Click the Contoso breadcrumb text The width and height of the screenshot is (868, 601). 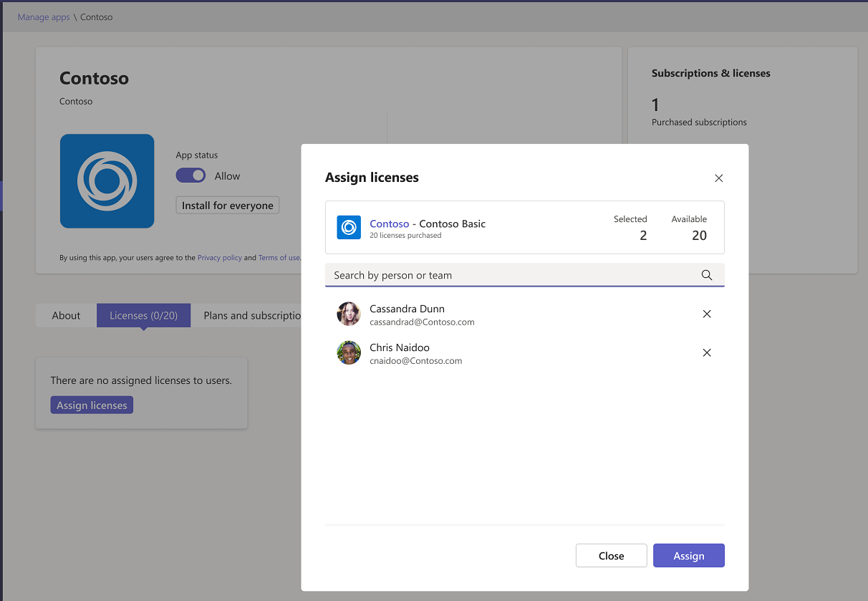pyautogui.click(x=97, y=17)
